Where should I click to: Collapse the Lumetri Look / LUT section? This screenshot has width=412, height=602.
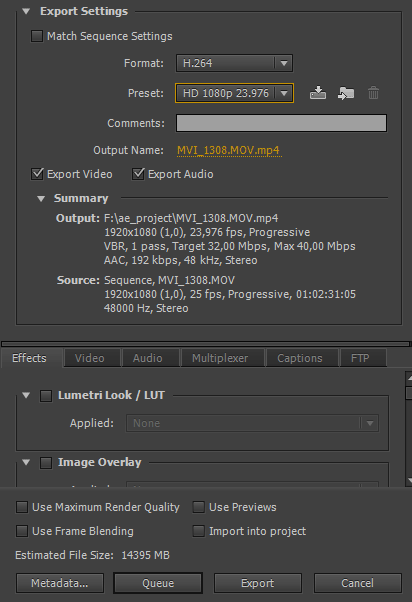tap(26, 395)
